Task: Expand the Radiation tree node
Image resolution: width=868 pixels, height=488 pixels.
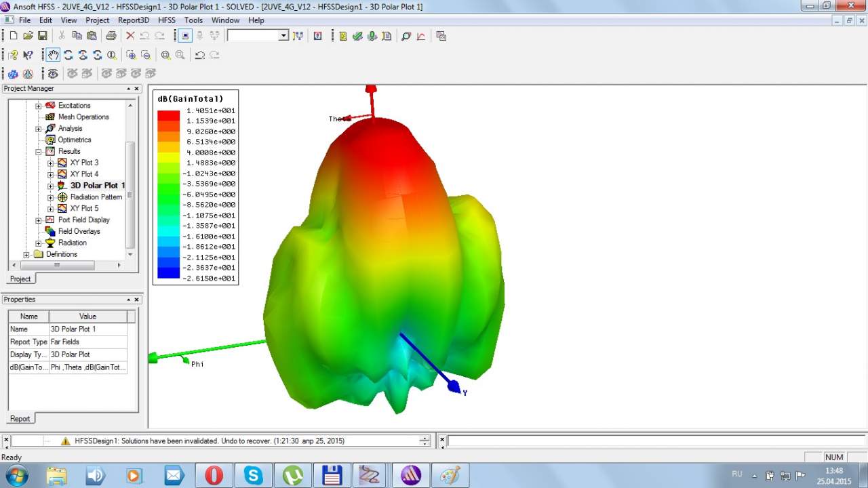Action: click(39, 243)
